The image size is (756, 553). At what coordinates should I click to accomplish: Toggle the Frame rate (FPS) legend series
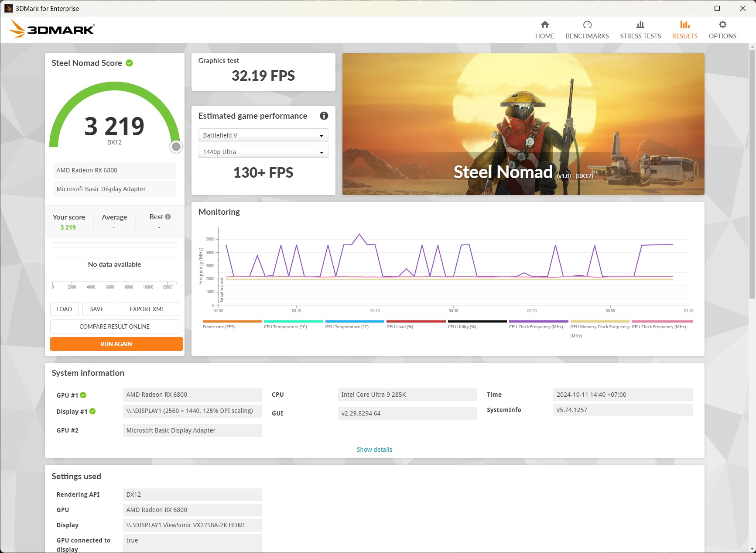pyautogui.click(x=219, y=326)
